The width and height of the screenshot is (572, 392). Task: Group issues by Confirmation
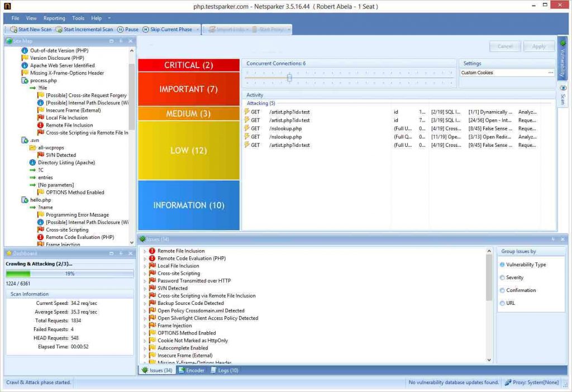point(502,290)
